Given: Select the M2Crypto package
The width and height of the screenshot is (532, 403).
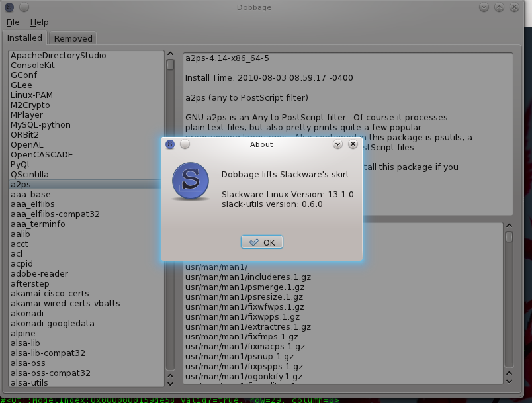Looking at the screenshot, I should [x=86, y=105].
